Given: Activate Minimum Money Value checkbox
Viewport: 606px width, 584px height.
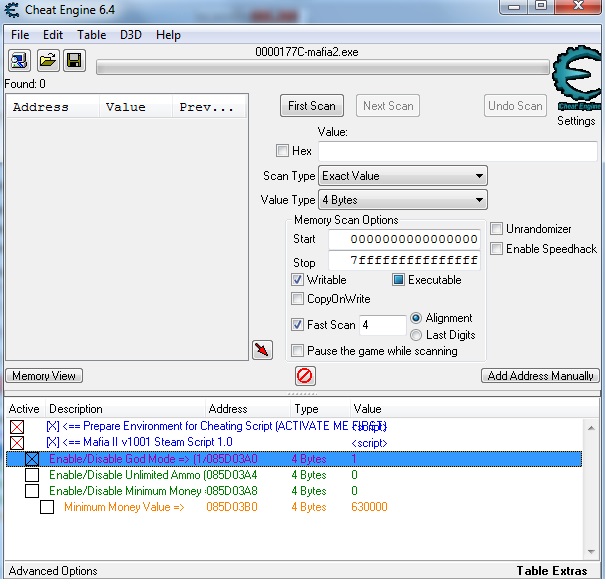Looking at the screenshot, I should click(47, 507).
